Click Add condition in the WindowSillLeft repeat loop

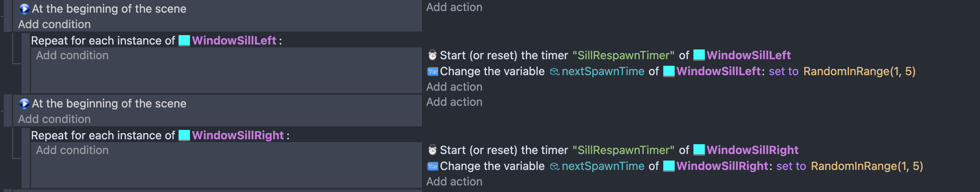coord(72,55)
